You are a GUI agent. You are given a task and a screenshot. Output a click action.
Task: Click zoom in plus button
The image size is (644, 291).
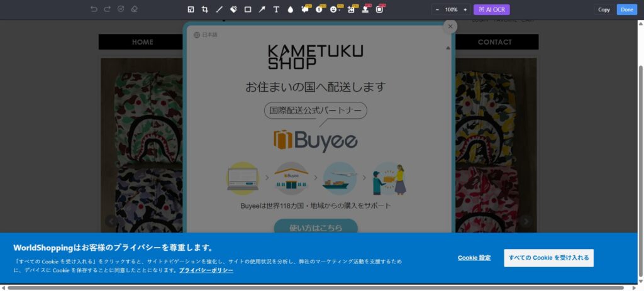[x=465, y=9]
